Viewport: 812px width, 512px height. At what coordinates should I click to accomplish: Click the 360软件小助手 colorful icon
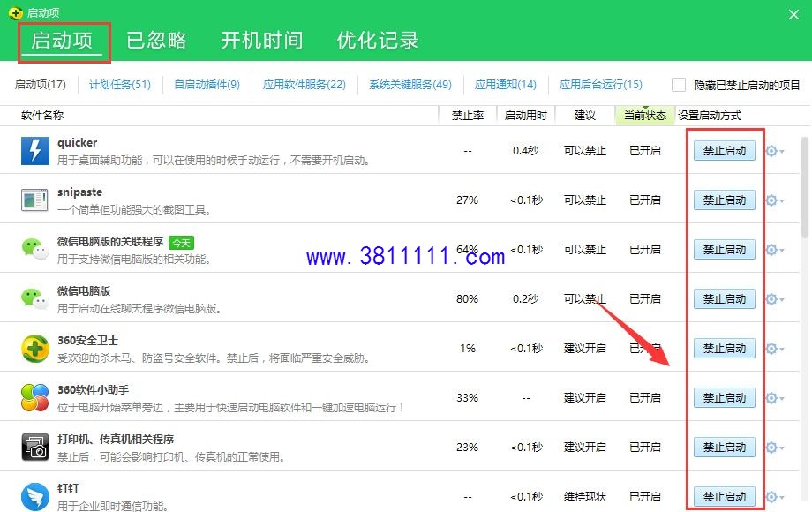coord(35,397)
